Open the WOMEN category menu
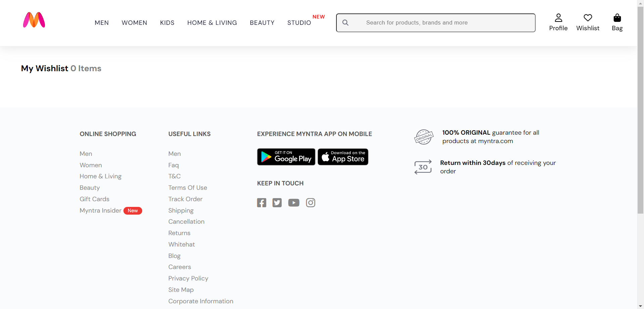The height and width of the screenshot is (309, 644). (x=134, y=23)
